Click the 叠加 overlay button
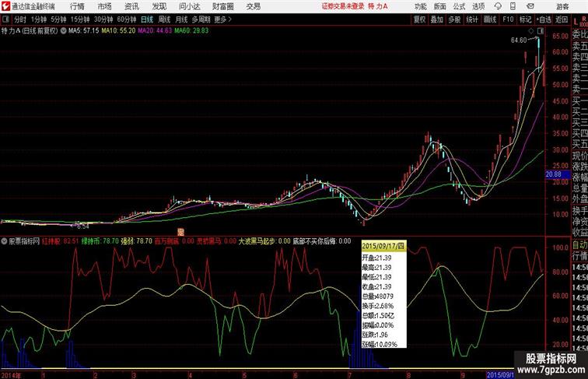 (437, 19)
